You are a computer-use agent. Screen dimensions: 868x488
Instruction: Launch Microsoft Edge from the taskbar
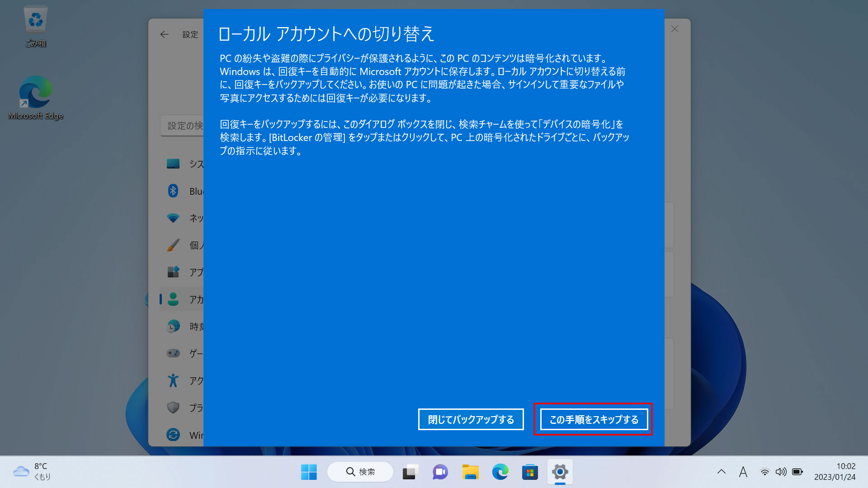[500, 472]
